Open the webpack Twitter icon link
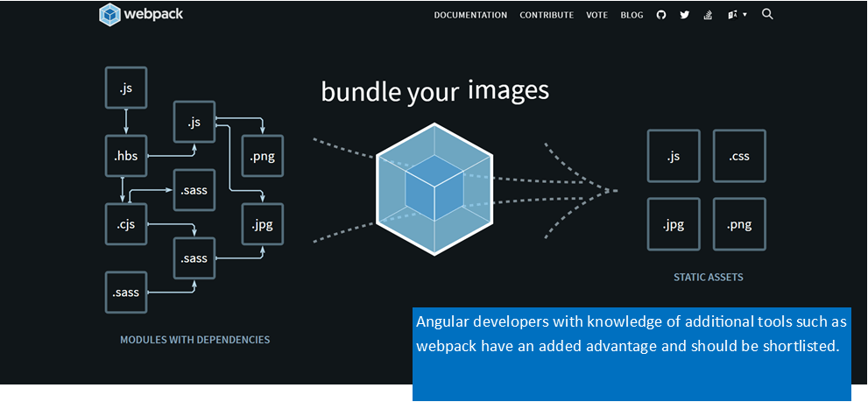 [x=685, y=15]
